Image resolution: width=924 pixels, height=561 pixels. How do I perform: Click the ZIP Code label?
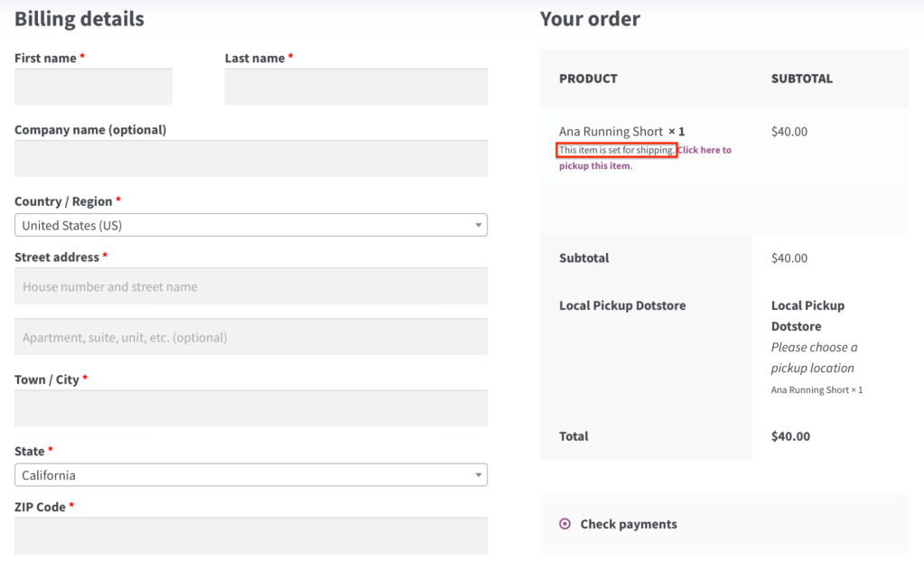(x=40, y=507)
